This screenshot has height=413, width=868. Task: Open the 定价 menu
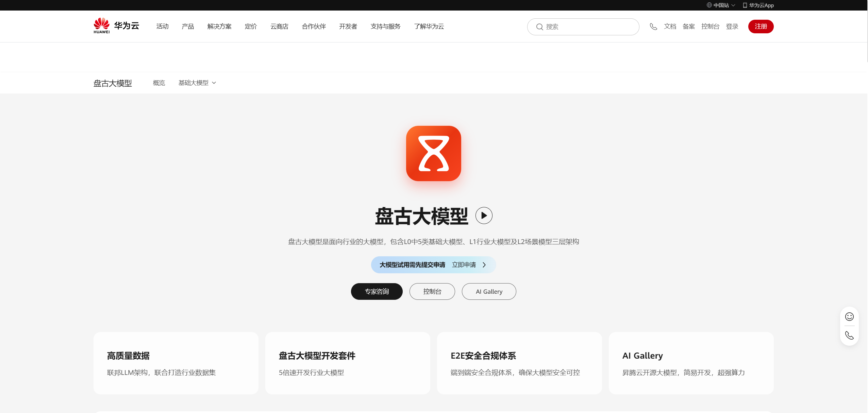[251, 26]
